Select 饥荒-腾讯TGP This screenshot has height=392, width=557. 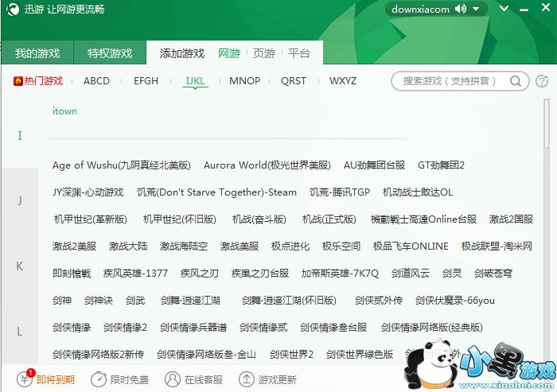[x=340, y=192]
